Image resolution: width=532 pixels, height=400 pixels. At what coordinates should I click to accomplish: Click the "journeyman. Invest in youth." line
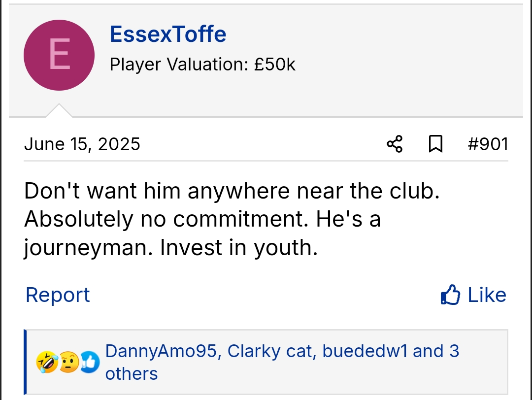(170, 248)
